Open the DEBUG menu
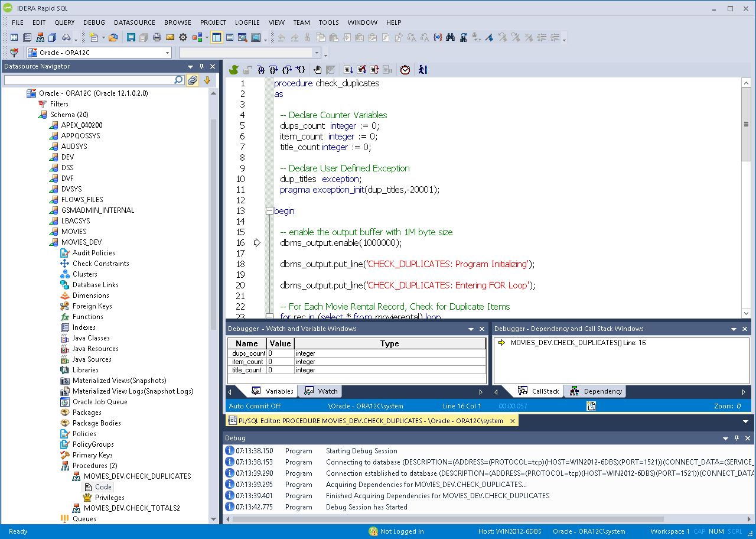This screenshot has height=539, width=756. coord(94,22)
